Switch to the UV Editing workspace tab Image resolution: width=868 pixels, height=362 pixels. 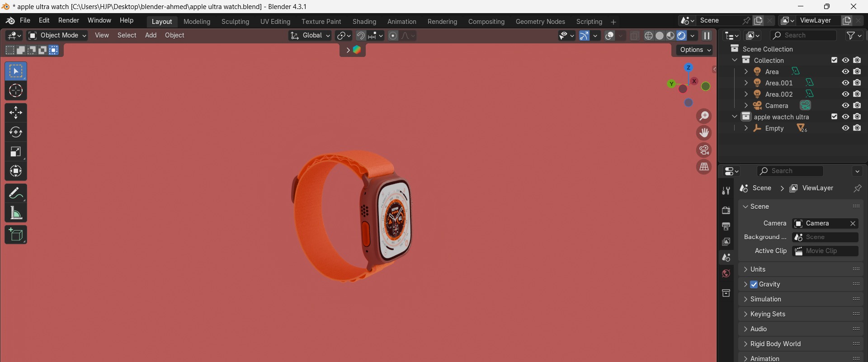[275, 22]
